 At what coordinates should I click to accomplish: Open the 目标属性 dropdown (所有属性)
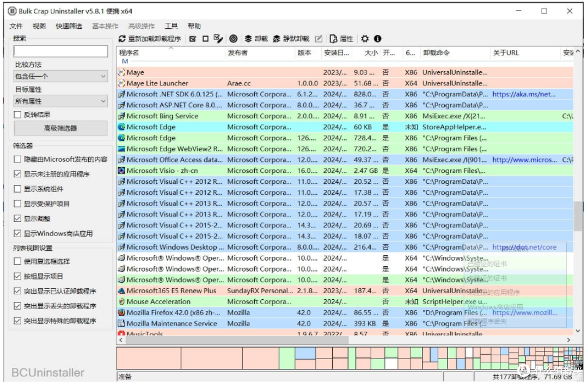tap(60, 101)
